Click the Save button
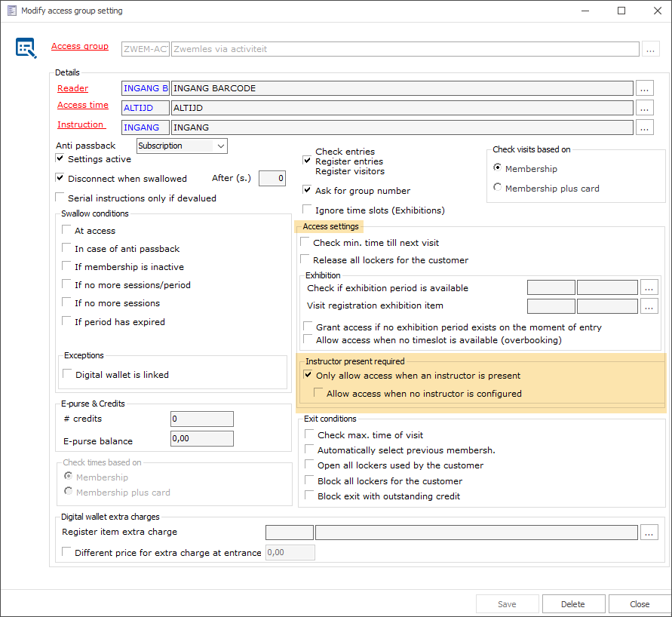 pyautogui.click(x=507, y=604)
